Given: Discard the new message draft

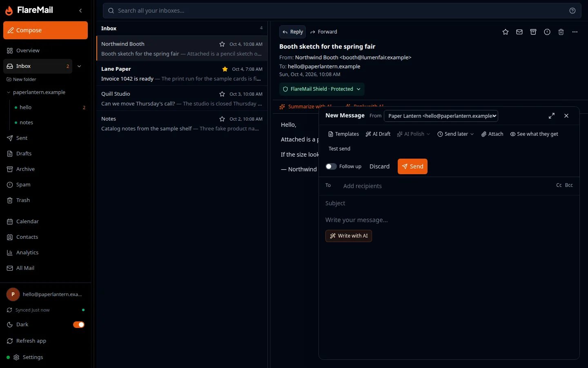Looking at the screenshot, I should tap(379, 166).
